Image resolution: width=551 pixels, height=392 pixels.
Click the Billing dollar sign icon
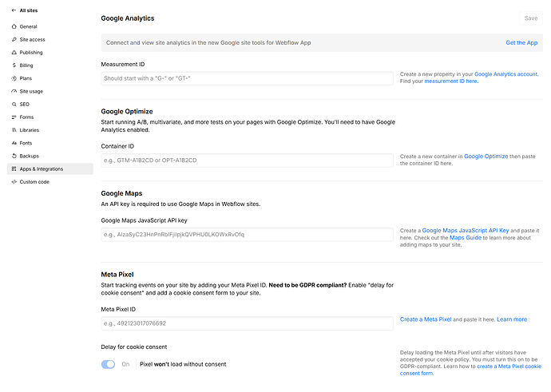point(14,65)
